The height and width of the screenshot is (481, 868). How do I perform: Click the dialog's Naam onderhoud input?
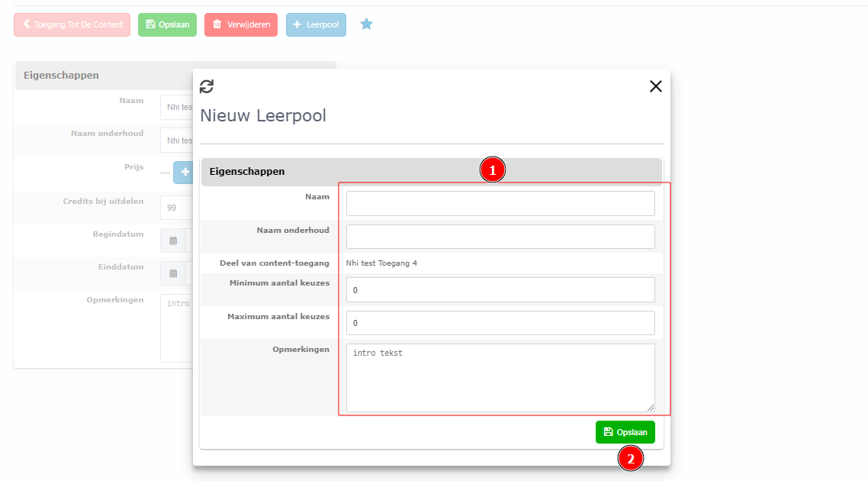(x=500, y=237)
